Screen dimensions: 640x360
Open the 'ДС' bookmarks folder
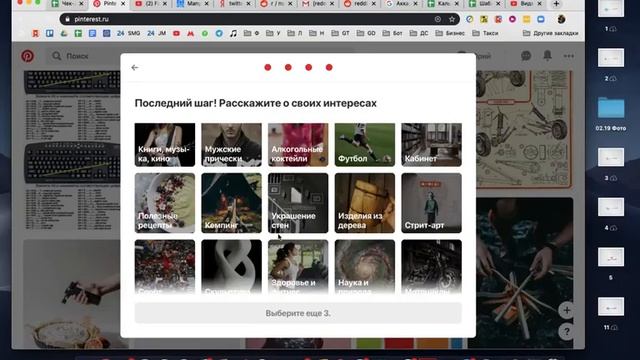pos(419,33)
